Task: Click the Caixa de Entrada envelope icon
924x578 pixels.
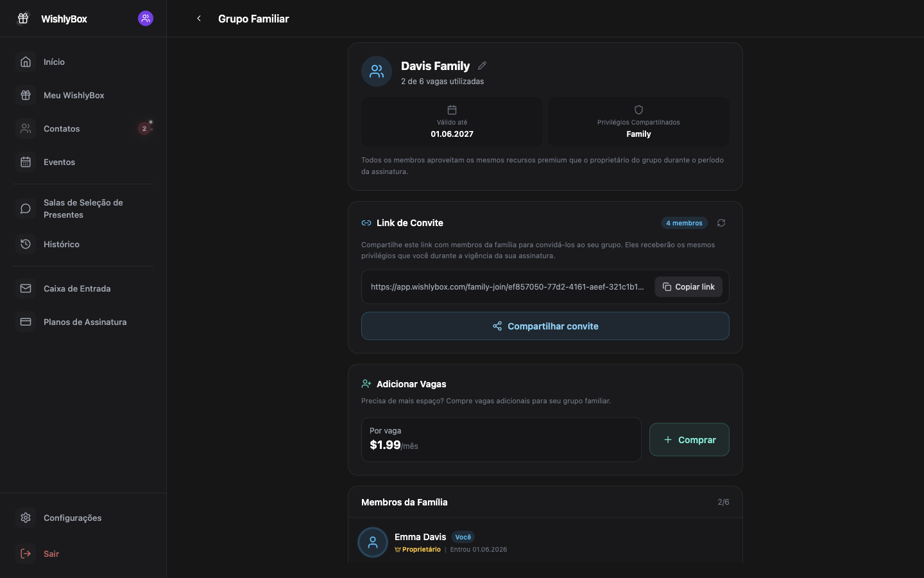Action: 26,288
